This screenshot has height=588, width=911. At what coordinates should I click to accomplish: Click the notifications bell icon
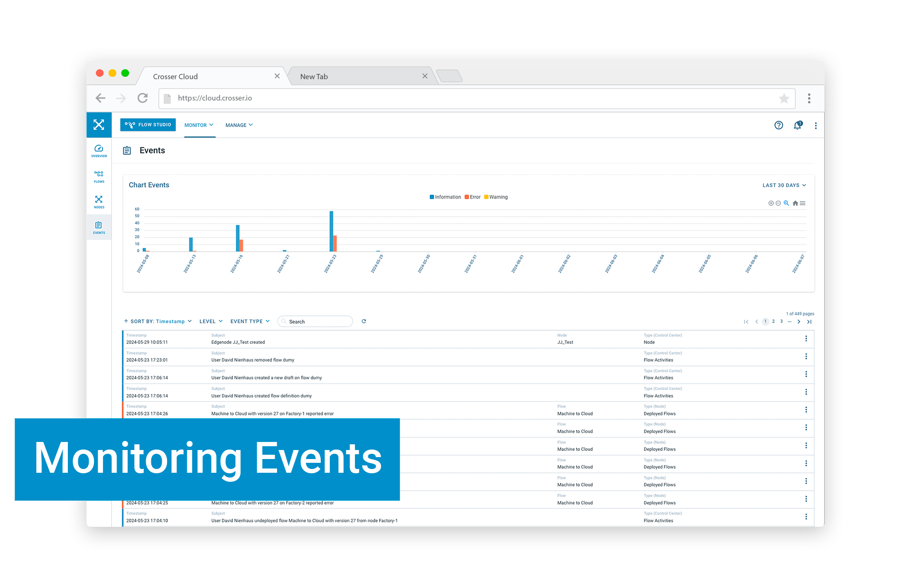(798, 126)
